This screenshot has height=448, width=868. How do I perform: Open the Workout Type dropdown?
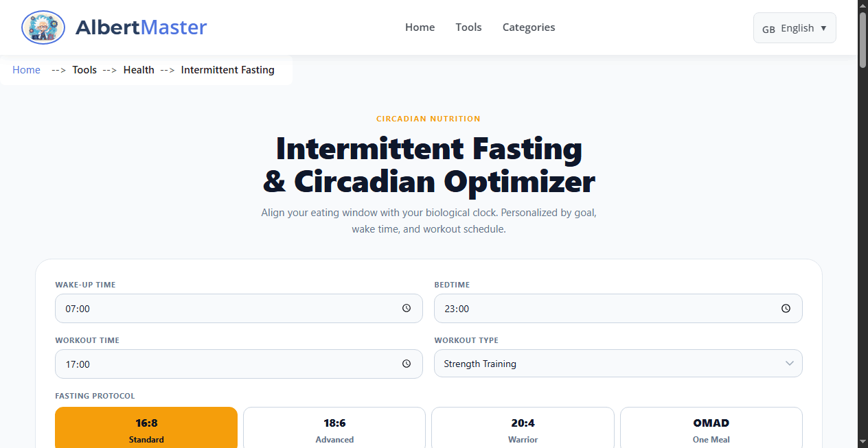coord(618,363)
